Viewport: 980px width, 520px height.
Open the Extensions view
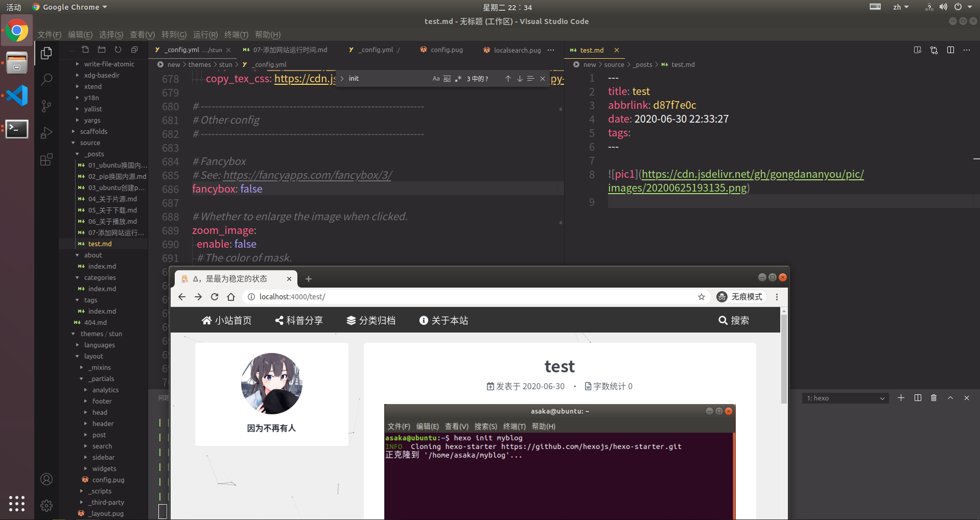[x=46, y=159]
